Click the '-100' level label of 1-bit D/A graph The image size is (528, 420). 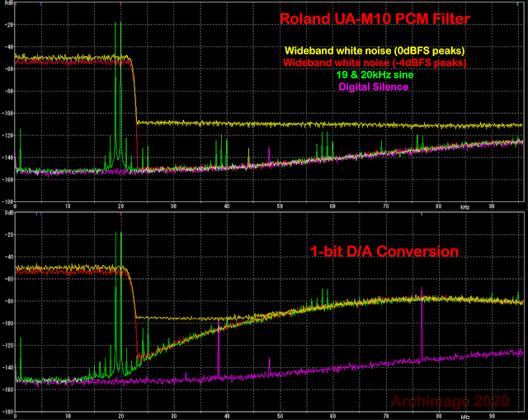click(x=7, y=323)
